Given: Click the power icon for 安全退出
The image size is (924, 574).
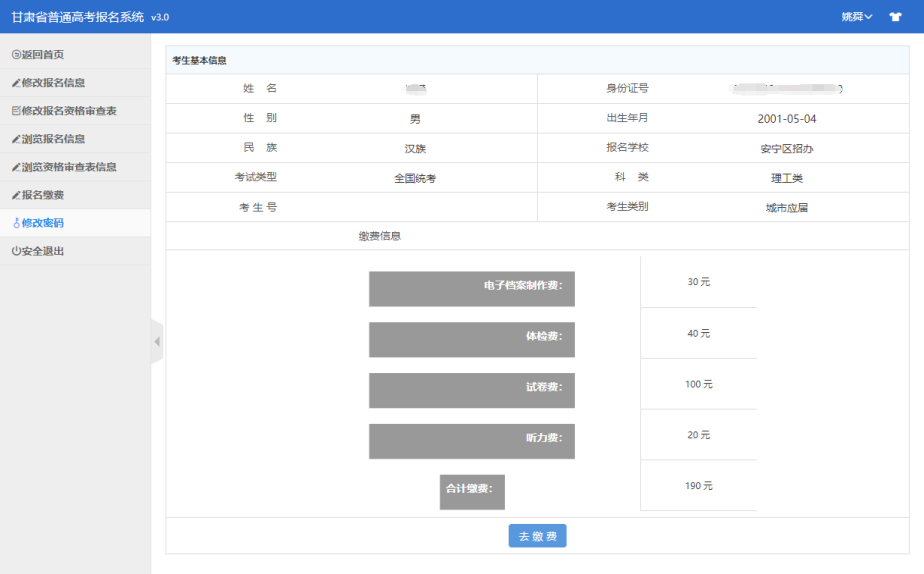Looking at the screenshot, I should [16, 251].
